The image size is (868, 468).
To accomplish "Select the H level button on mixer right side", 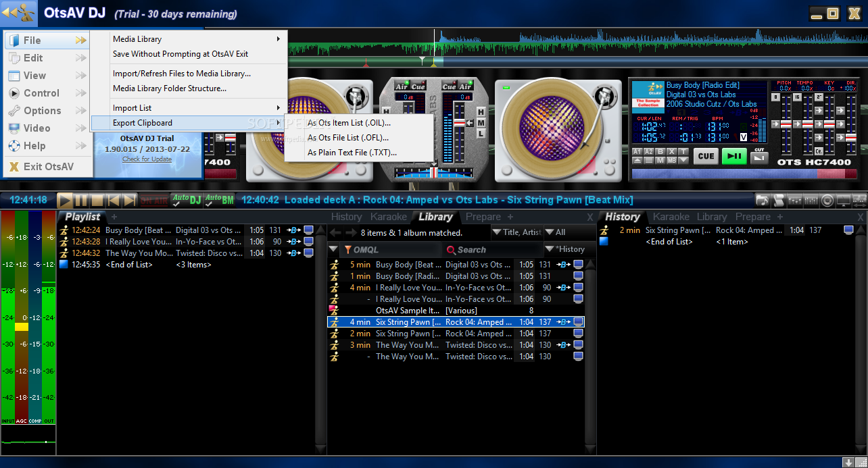I will [x=481, y=112].
